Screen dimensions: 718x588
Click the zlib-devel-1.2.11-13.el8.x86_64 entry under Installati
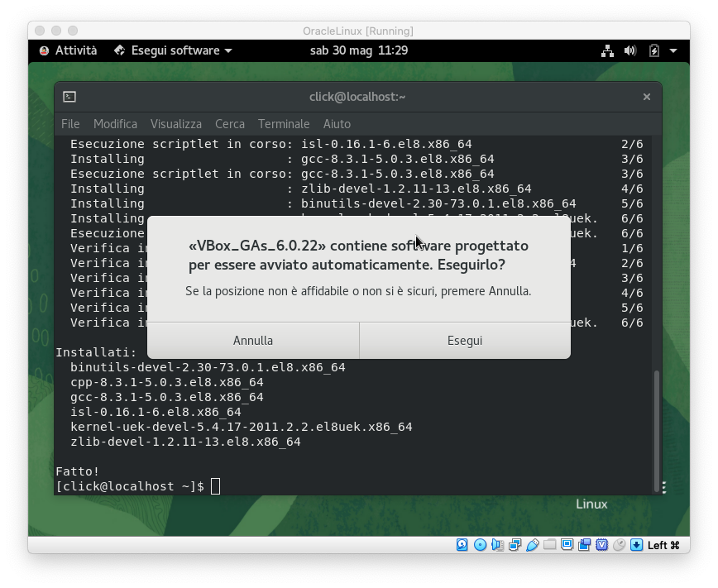(x=185, y=442)
